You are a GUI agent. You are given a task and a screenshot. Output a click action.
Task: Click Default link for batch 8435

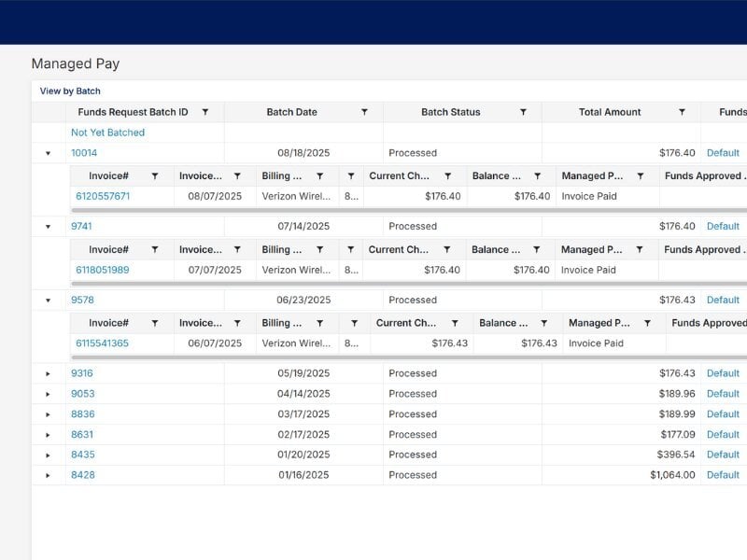[723, 455]
